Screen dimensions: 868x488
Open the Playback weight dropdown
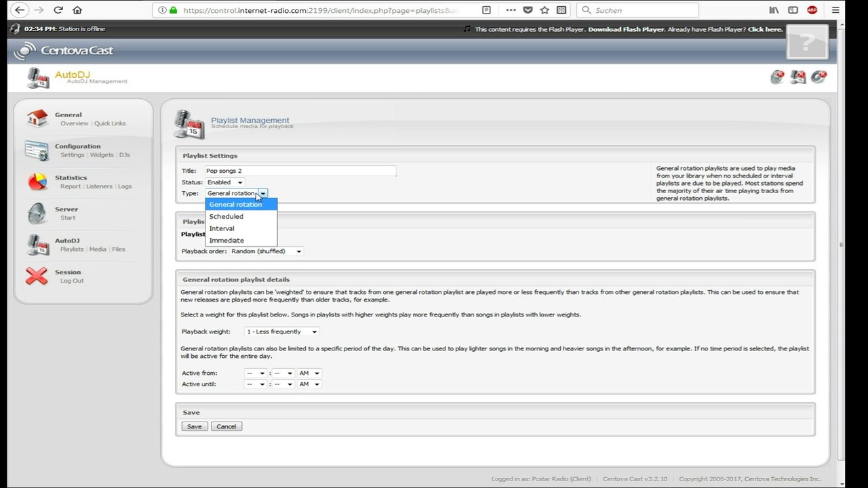[281, 331]
